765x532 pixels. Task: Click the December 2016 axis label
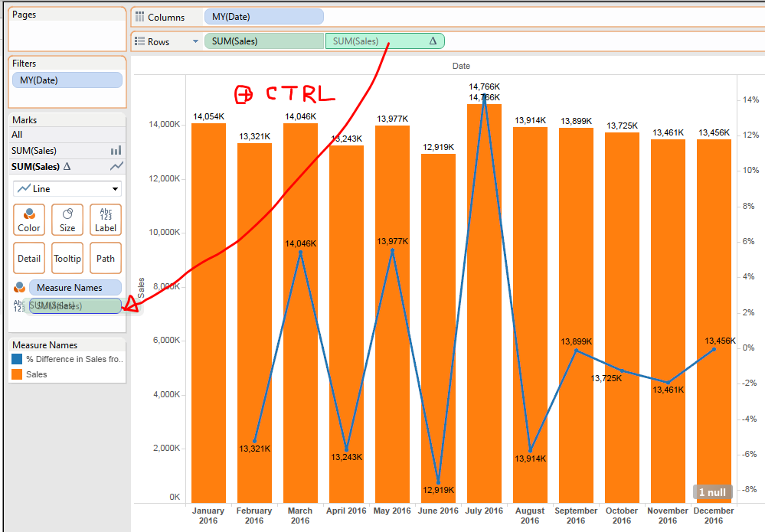click(713, 515)
